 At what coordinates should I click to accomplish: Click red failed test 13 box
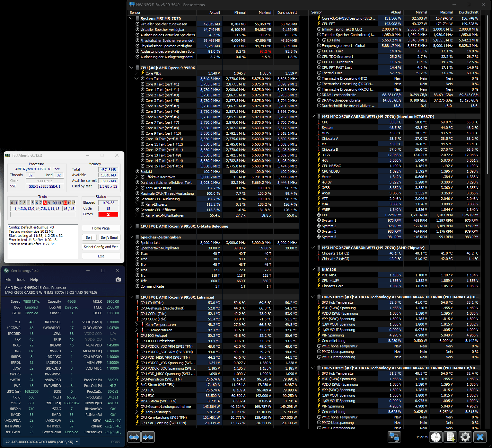pyautogui.click(x=65, y=203)
